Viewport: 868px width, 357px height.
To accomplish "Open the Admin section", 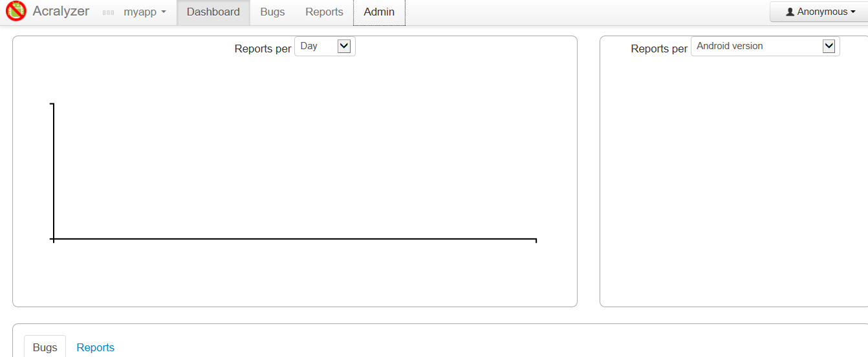I will pyautogui.click(x=379, y=12).
